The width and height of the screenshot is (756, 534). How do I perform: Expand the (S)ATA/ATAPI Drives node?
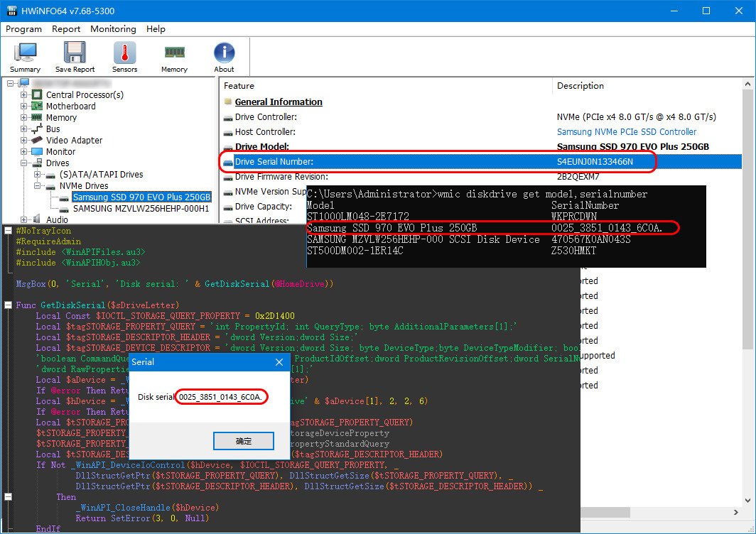[x=37, y=175]
